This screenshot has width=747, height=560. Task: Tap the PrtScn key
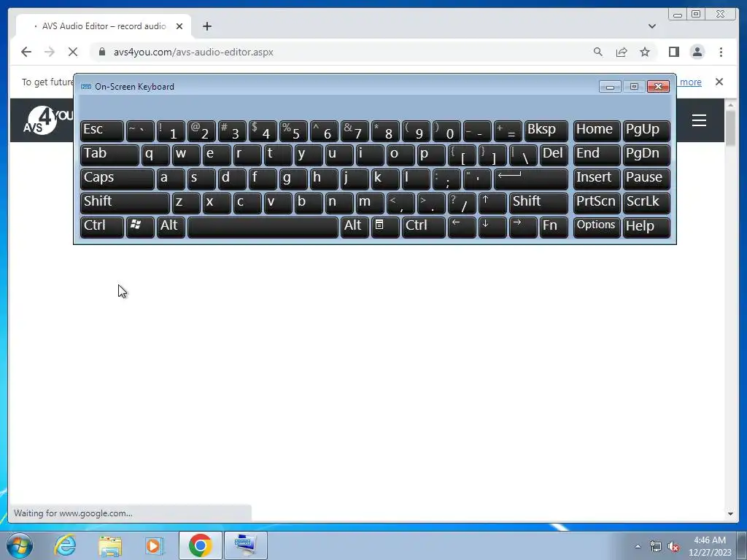click(x=597, y=203)
